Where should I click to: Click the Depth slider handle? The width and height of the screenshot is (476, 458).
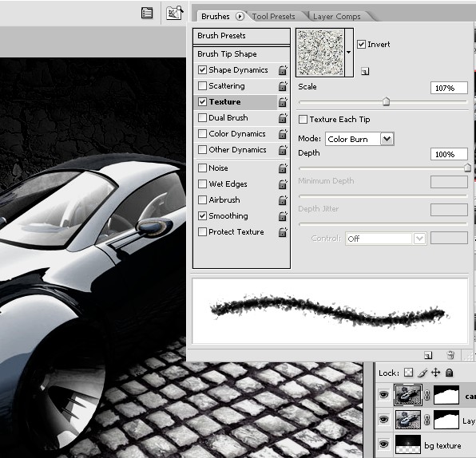[x=467, y=168]
